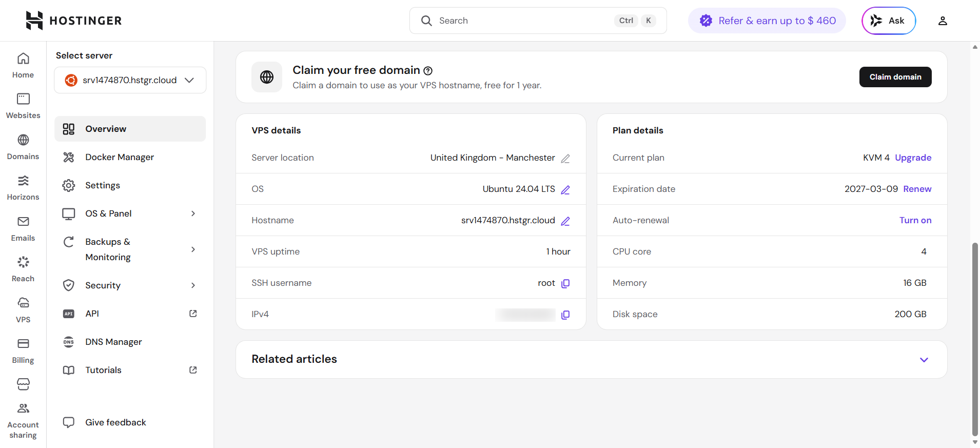980x448 pixels.
Task: Turn on auto-renewal
Action: [915, 220]
